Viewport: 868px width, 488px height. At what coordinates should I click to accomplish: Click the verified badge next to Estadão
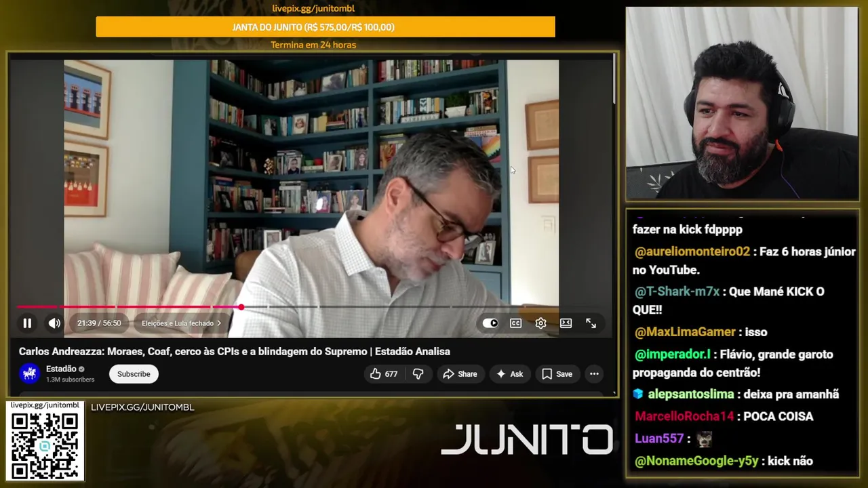pos(81,369)
